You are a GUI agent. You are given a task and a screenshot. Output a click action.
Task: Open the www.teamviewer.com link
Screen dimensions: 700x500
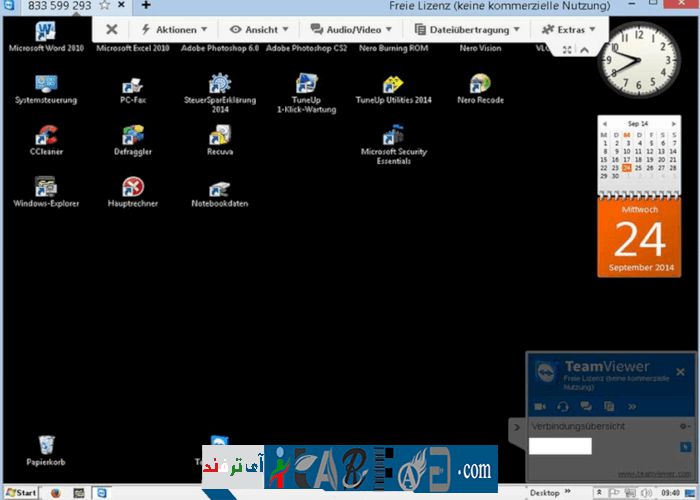click(x=655, y=473)
